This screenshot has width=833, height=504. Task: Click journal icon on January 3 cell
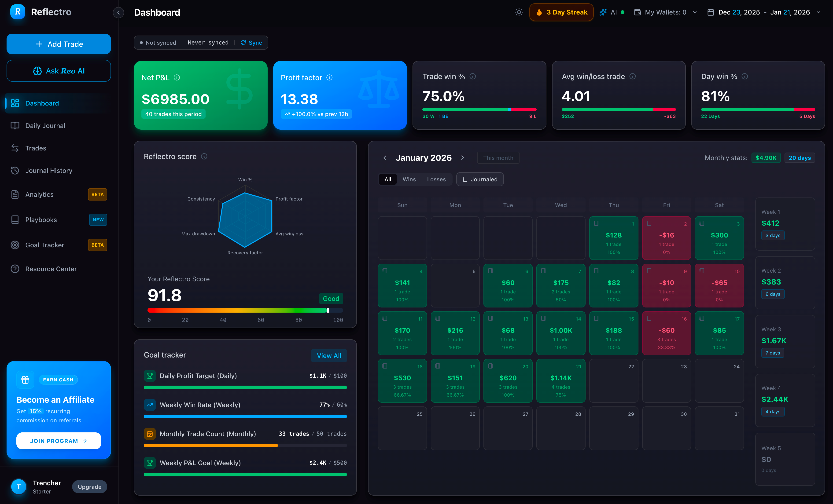[702, 223]
